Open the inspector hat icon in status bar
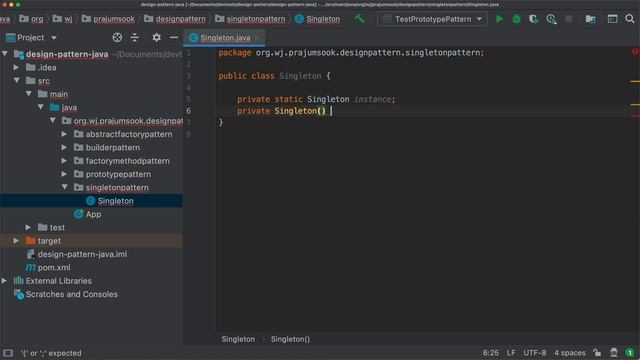 tap(614, 353)
